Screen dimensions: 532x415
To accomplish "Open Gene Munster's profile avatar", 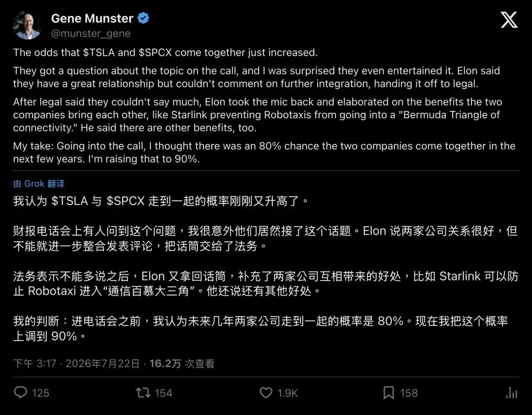I will tap(27, 26).
